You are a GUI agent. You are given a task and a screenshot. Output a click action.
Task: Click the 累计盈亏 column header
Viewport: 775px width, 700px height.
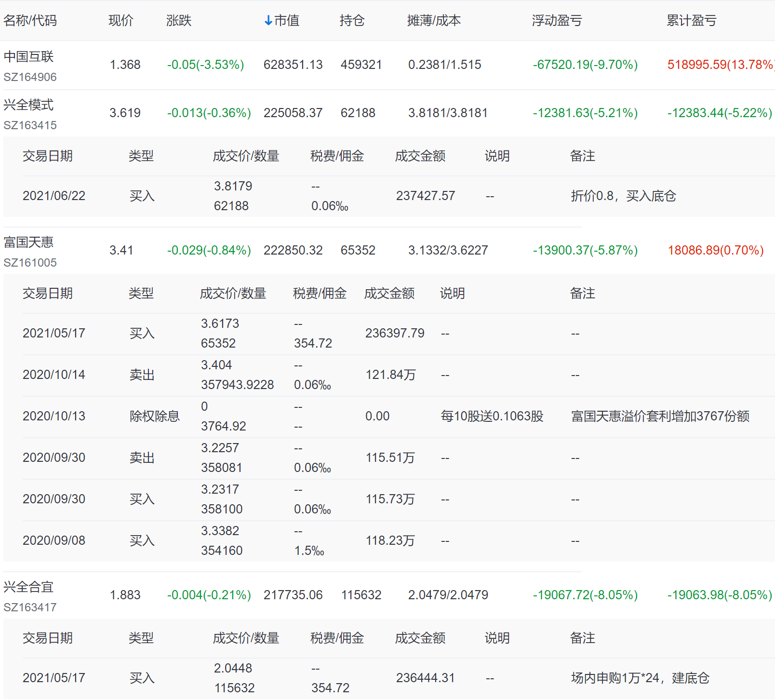[x=692, y=20]
